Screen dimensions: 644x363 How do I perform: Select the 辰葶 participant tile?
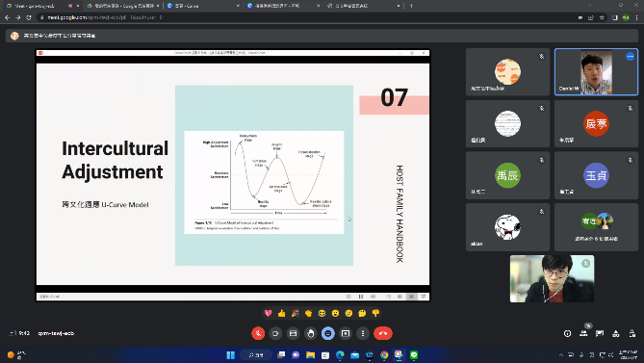point(596,123)
